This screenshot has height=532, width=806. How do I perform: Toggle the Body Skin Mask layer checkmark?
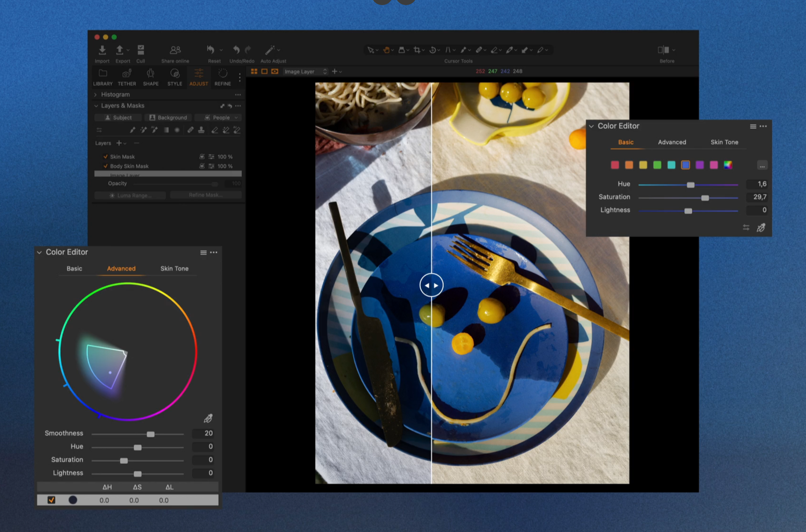coord(105,166)
